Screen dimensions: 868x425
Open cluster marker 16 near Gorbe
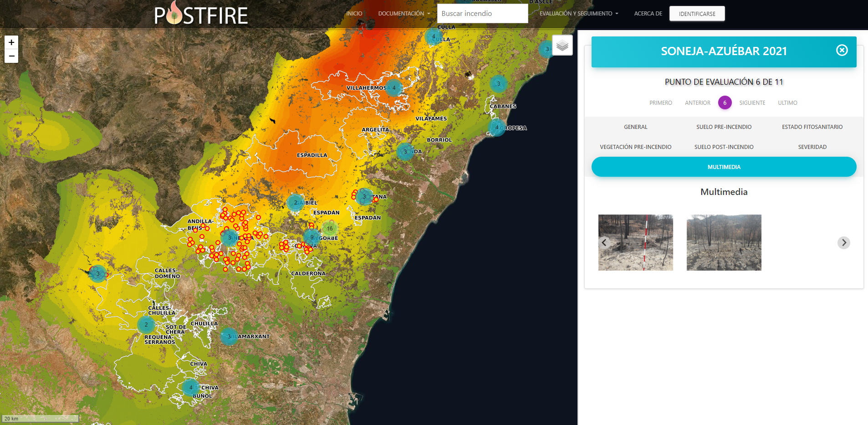330,229
